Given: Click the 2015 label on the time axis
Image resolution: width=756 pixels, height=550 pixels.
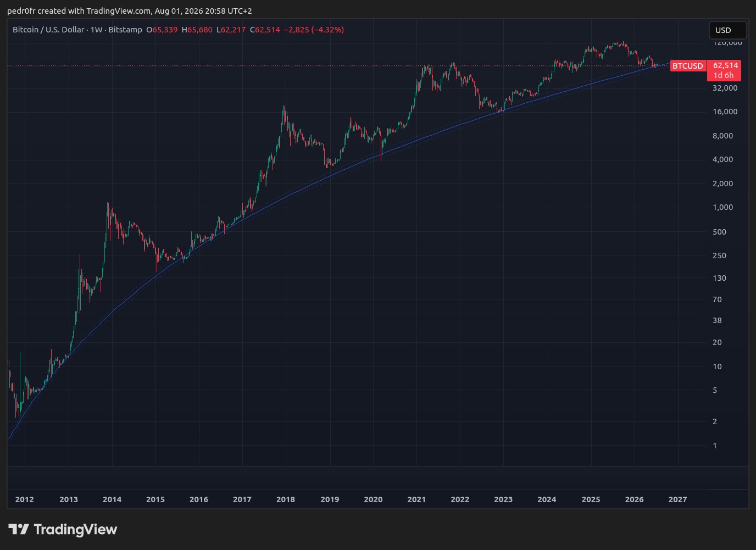Looking at the screenshot, I should [155, 499].
